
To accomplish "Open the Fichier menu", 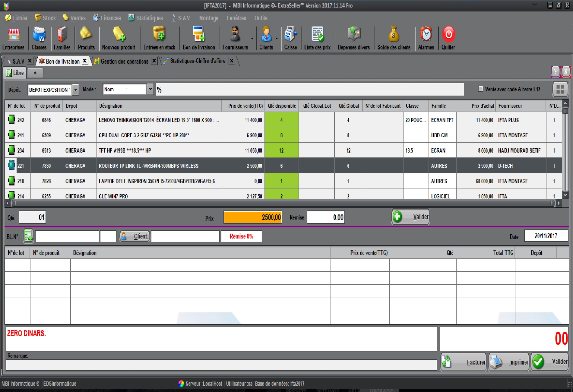I will click(16, 18).
